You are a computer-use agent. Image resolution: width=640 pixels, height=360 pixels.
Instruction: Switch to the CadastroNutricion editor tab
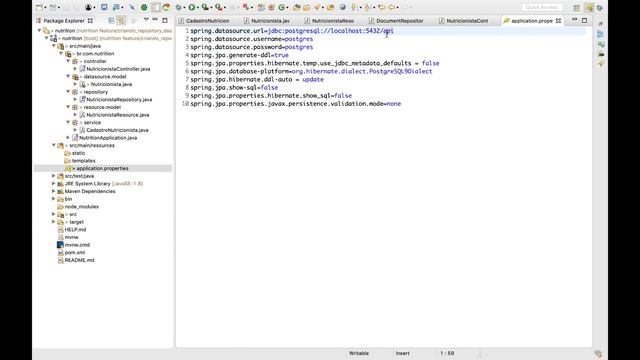[207, 20]
